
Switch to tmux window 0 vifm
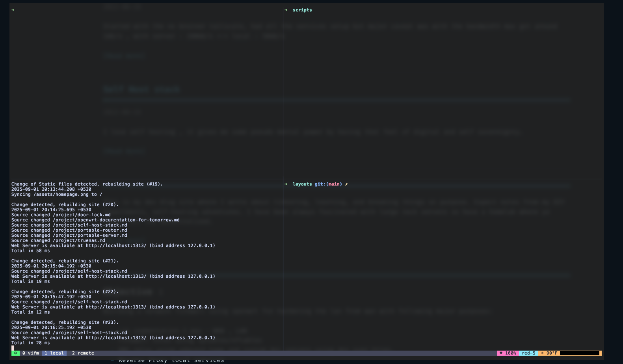click(x=30, y=353)
